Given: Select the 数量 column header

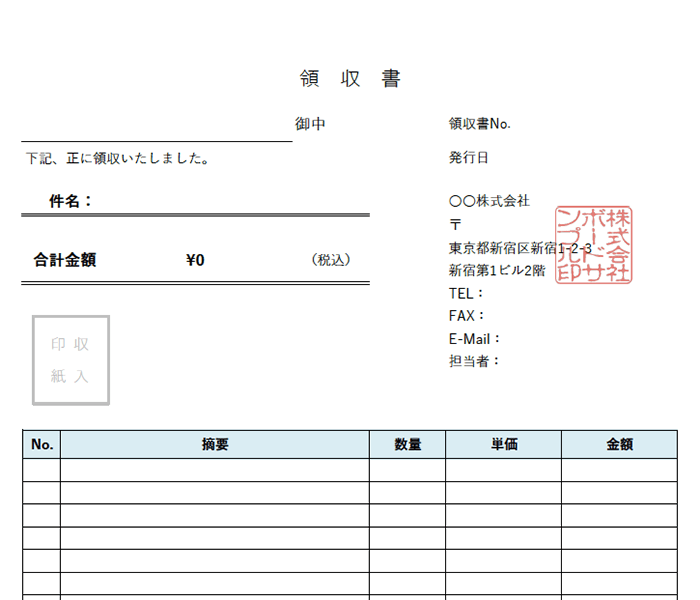Looking at the screenshot, I should pos(407,445).
